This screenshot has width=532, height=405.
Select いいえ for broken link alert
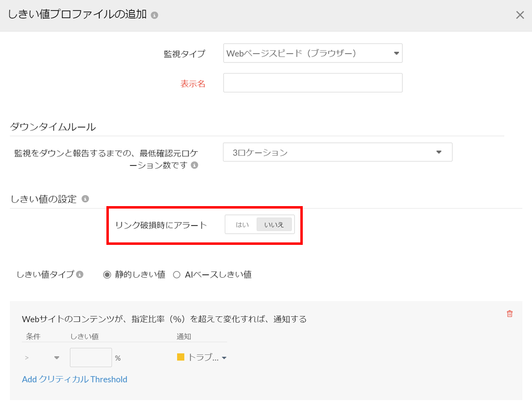[x=274, y=225]
